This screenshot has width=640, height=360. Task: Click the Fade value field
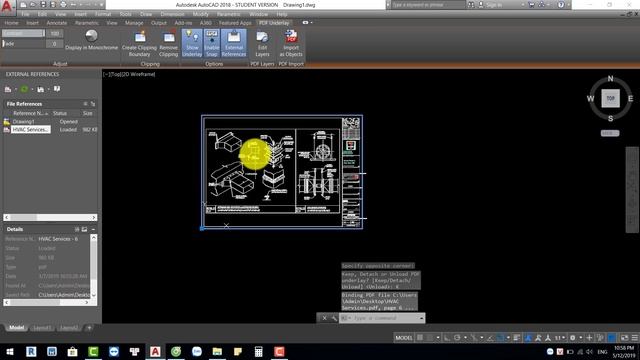[54, 44]
